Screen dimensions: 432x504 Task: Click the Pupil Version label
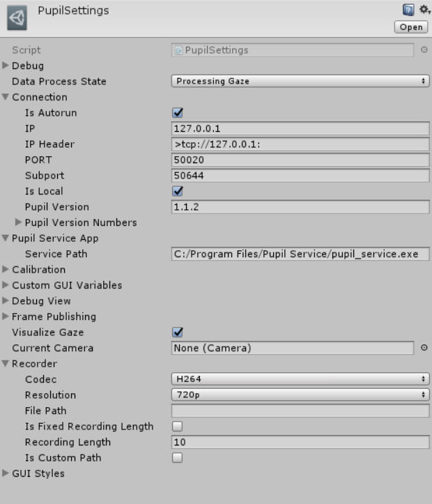[57, 207]
